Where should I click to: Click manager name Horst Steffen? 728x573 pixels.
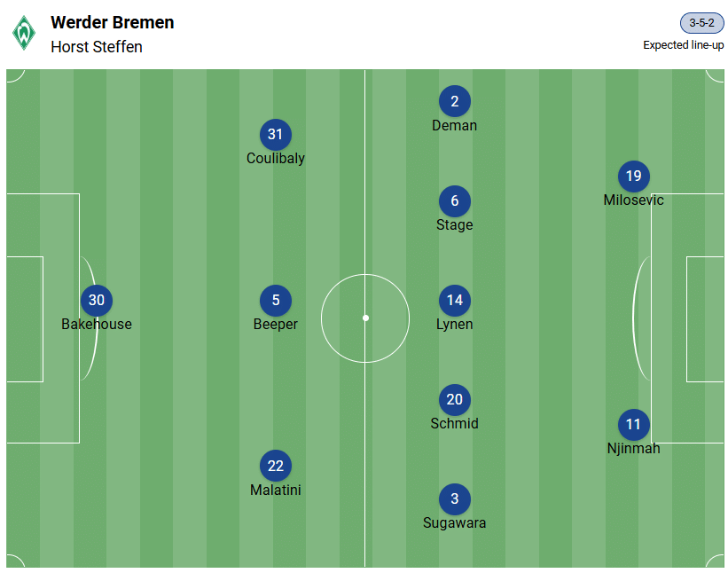point(97,47)
